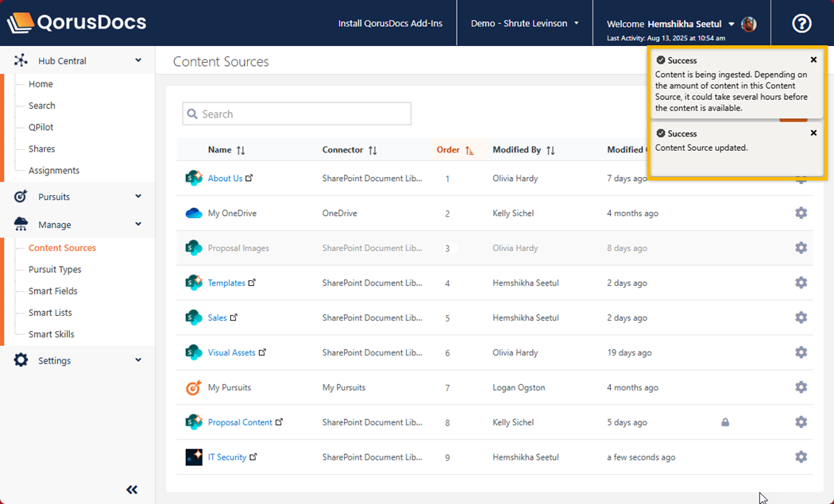Screen dimensions: 834x504
Task: Collapse the Hub Central section
Action: click(138, 60)
